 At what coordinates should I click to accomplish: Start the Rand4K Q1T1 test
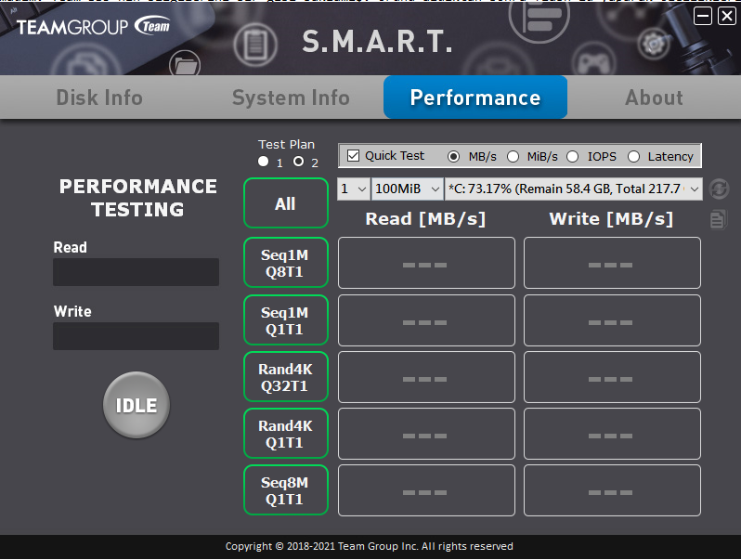coord(286,434)
